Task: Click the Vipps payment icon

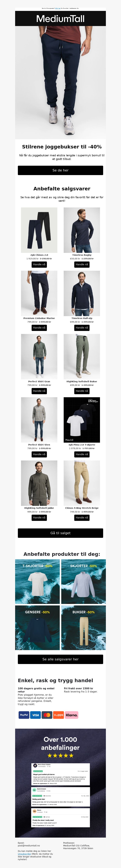Action: pyautogui.click(x=58, y=715)
